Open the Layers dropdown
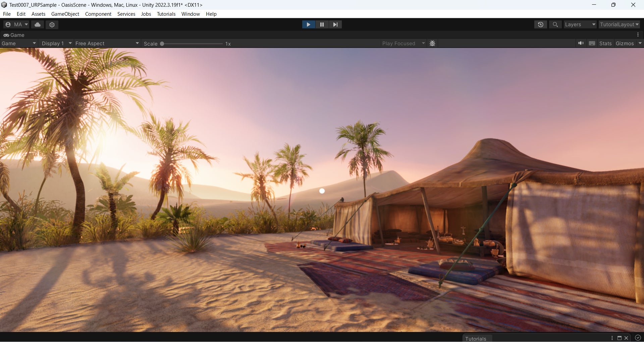Image resolution: width=644 pixels, height=342 pixels. pyautogui.click(x=580, y=24)
